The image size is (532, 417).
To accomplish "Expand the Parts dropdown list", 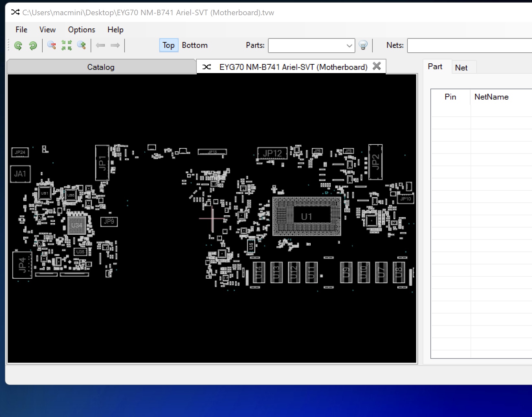I will (x=349, y=46).
